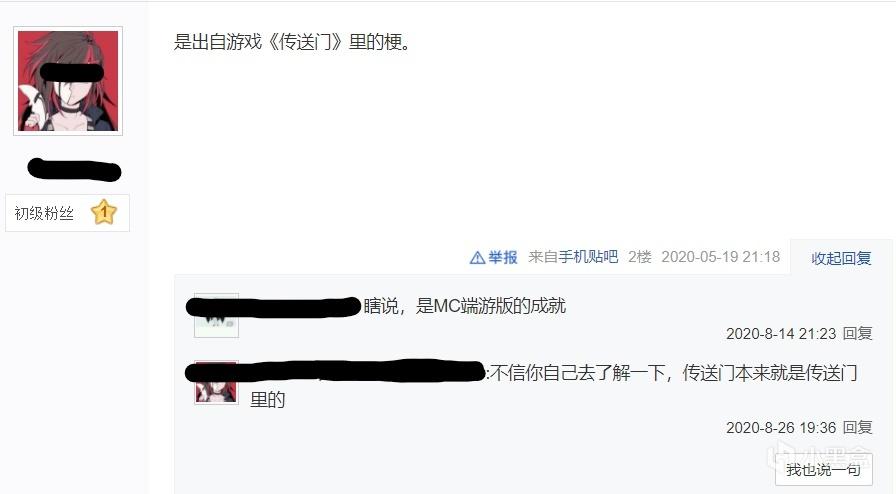
Task: Click the 2楼 floor indicator
Action: pyautogui.click(x=639, y=257)
